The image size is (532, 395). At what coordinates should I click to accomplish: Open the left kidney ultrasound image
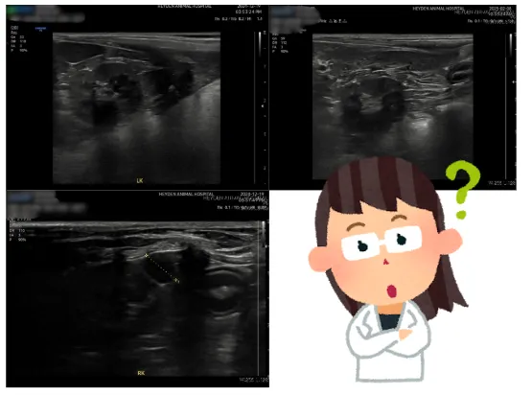pos(136,108)
